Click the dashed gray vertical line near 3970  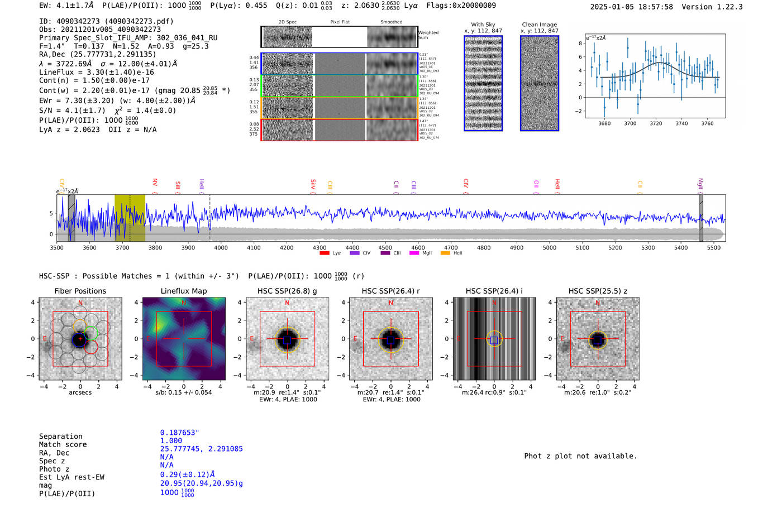(210, 218)
